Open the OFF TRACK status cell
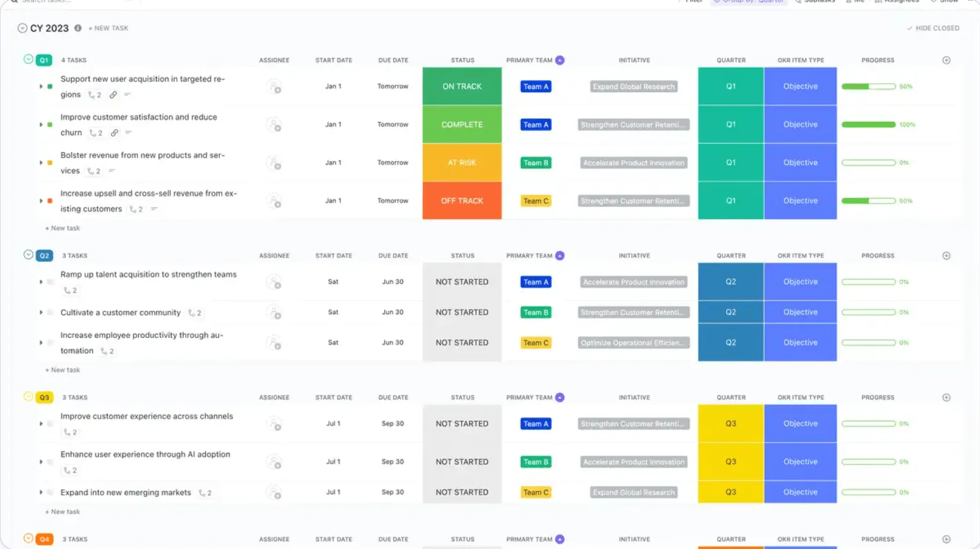 click(x=462, y=201)
